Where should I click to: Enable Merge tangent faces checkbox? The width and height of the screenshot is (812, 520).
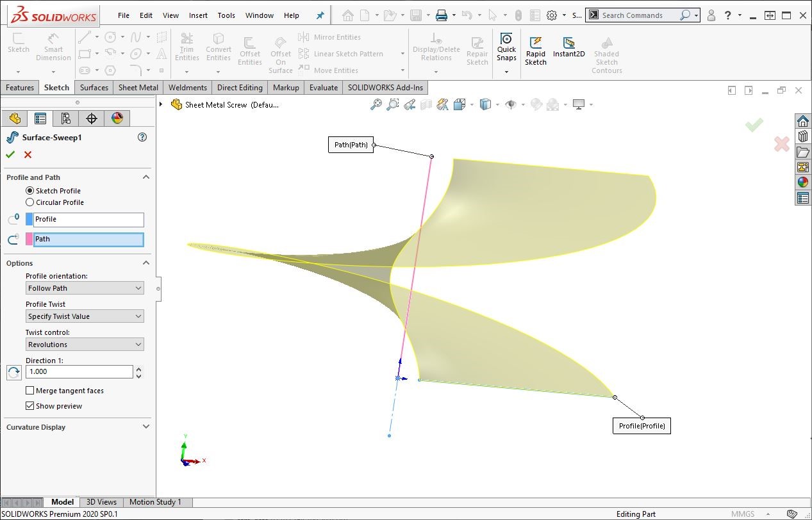(x=29, y=391)
